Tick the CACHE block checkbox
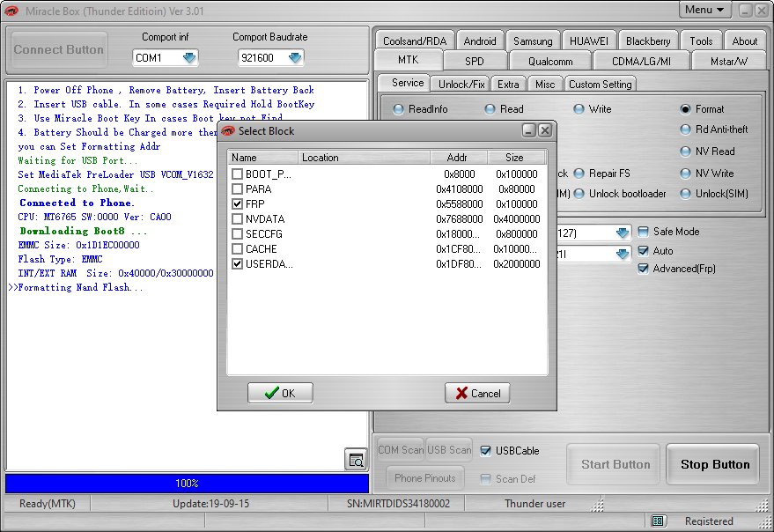Screen dimensions: 774x532 coord(238,249)
